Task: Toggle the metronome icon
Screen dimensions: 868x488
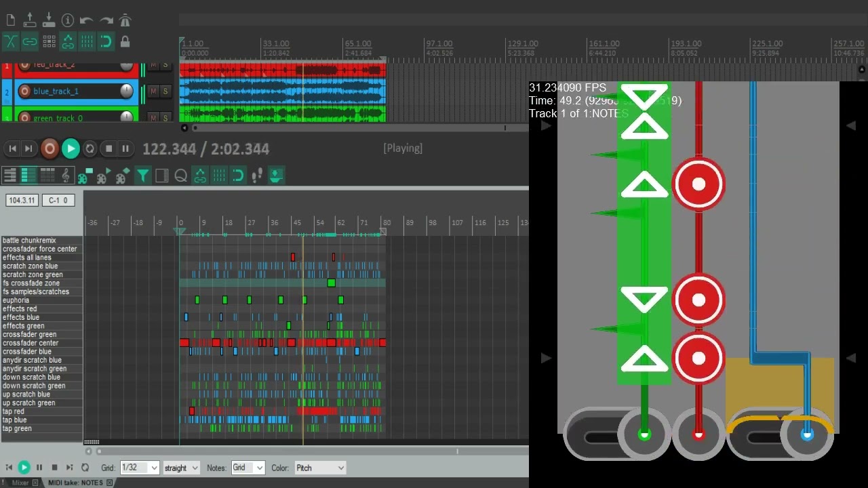Action: [x=125, y=20]
